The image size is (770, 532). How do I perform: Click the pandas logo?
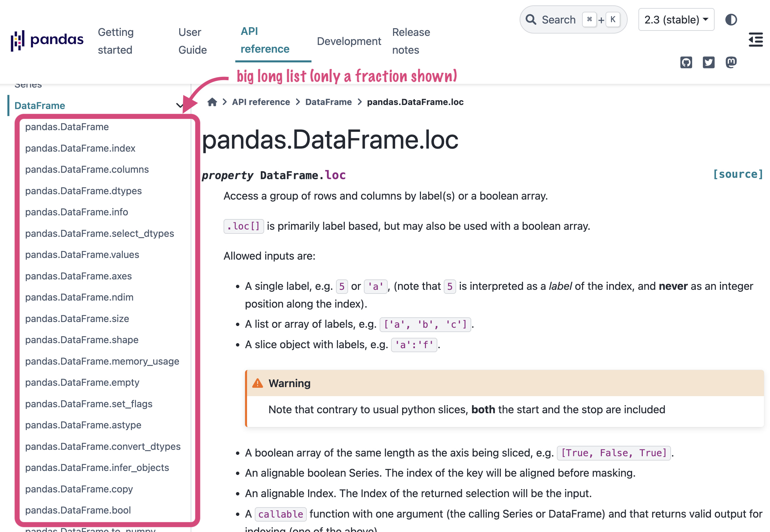(x=47, y=41)
